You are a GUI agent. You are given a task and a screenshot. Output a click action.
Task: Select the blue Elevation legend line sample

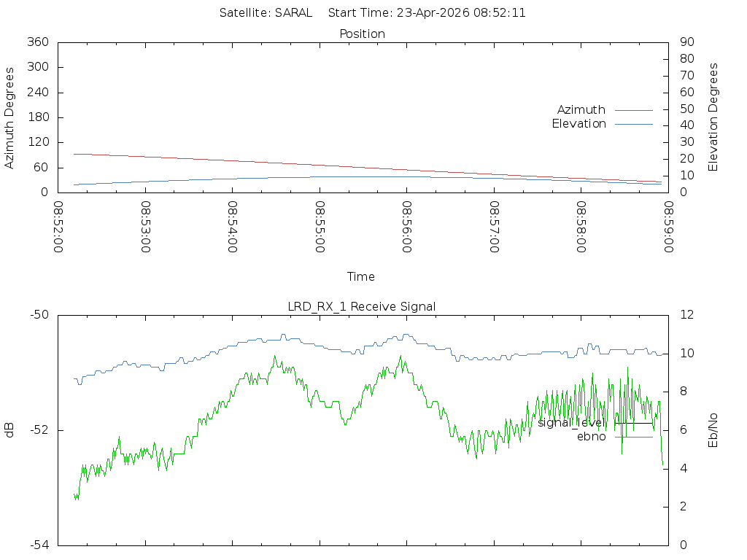(x=633, y=124)
